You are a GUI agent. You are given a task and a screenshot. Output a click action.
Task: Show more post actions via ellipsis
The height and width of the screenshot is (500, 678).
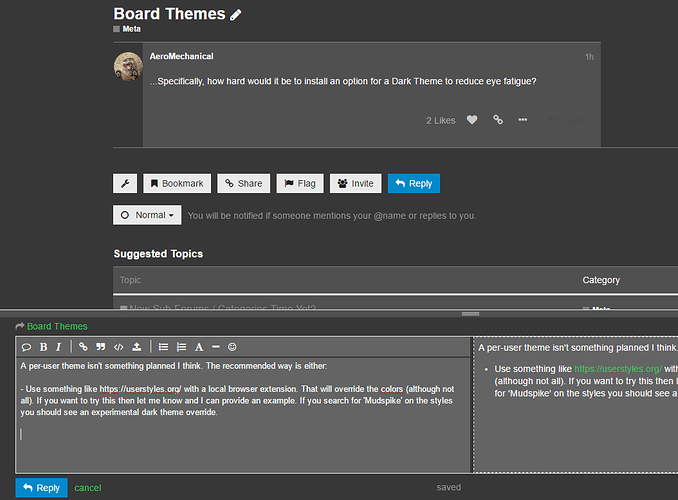pos(523,120)
